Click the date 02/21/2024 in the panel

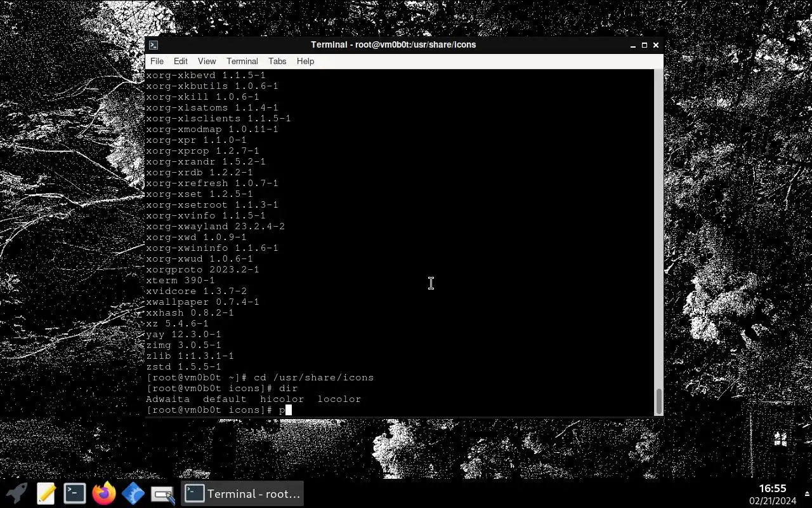(772, 501)
